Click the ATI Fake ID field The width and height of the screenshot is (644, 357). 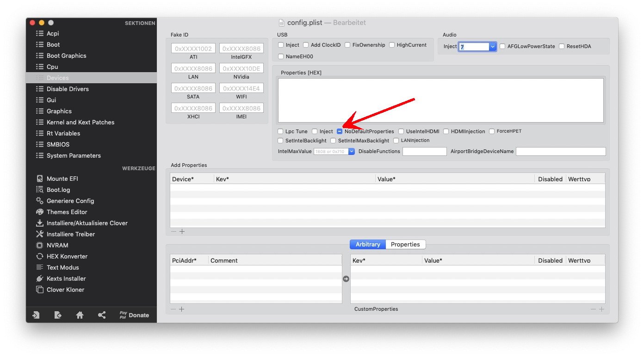(193, 49)
